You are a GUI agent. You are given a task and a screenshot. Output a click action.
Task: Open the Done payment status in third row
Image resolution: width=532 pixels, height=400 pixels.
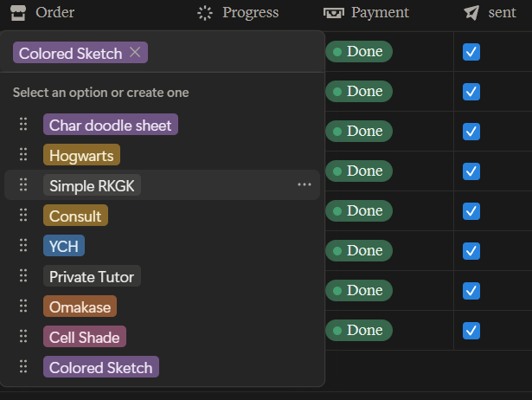359,131
